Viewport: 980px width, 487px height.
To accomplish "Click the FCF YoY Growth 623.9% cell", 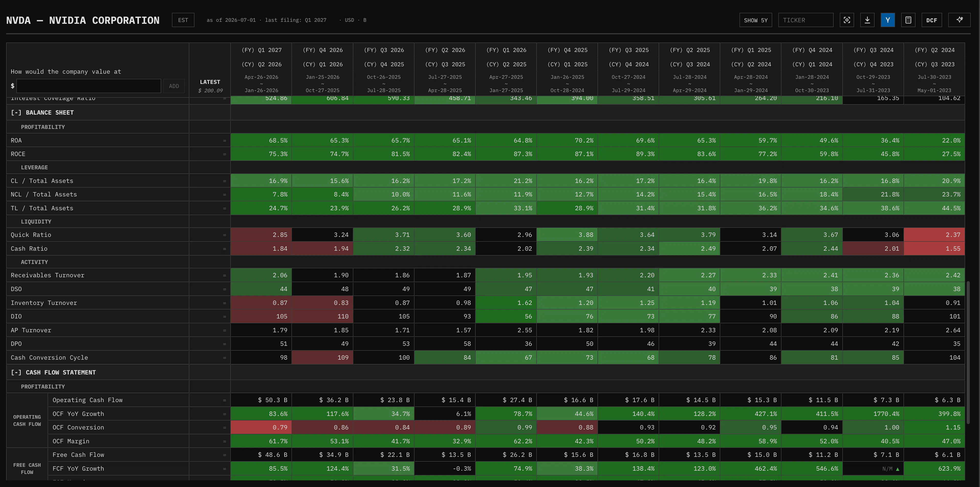I will (x=934, y=468).
